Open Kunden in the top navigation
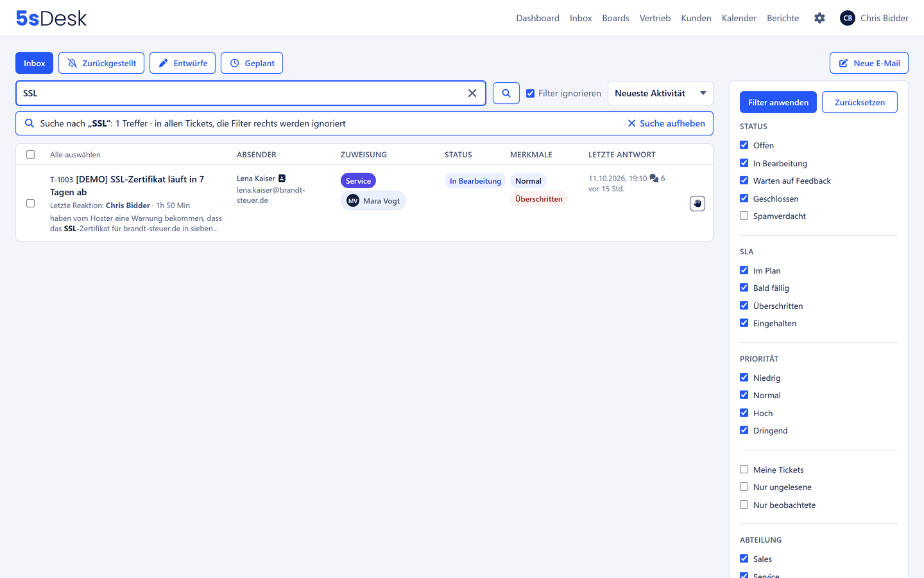Image resolution: width=924 pixels, height=578 pixels. (x=696, y=18)
